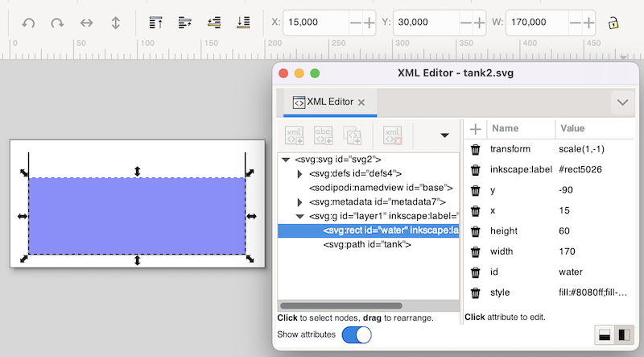Toggle the Show attributes switch

point(357,334)
